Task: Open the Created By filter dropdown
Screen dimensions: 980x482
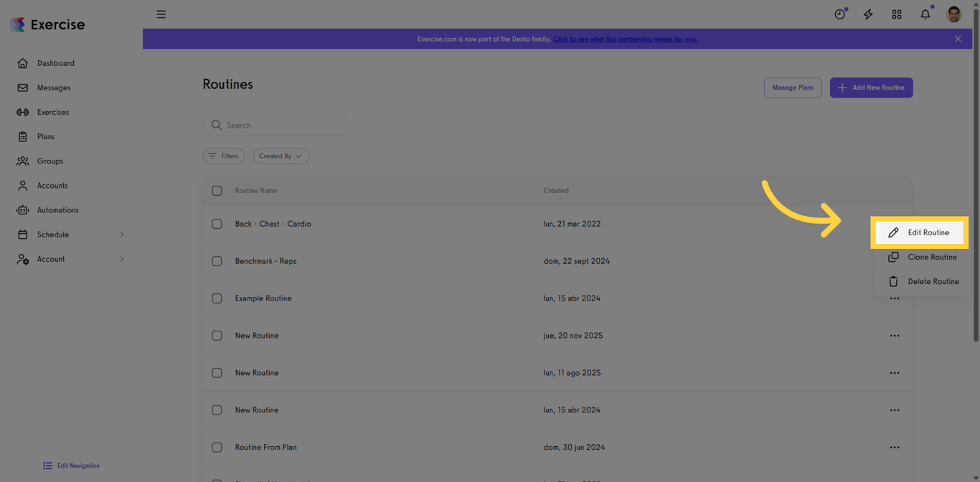Action: click(281, 156)
